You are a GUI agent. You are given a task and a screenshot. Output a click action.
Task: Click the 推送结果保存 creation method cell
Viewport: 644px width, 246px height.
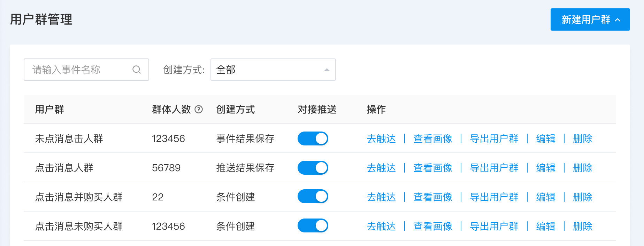pyautogui.click(x=245, y=168)
